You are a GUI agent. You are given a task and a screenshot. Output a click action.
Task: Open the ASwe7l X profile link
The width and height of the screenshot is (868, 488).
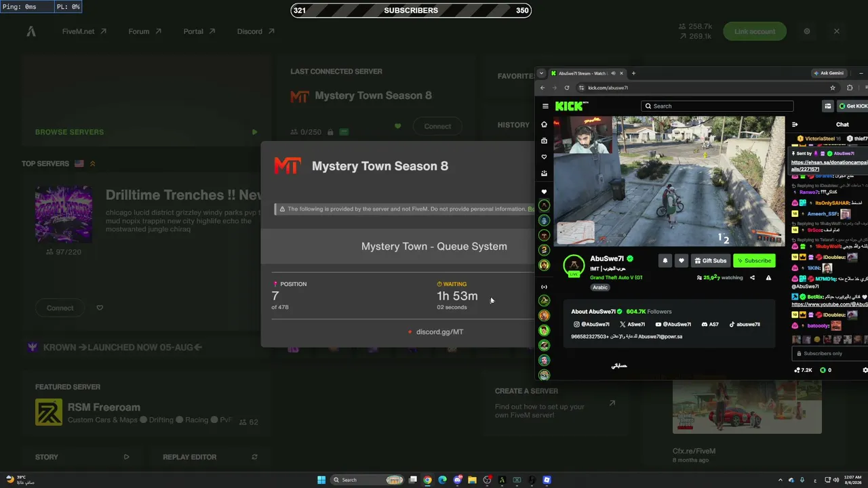point(632,324)
